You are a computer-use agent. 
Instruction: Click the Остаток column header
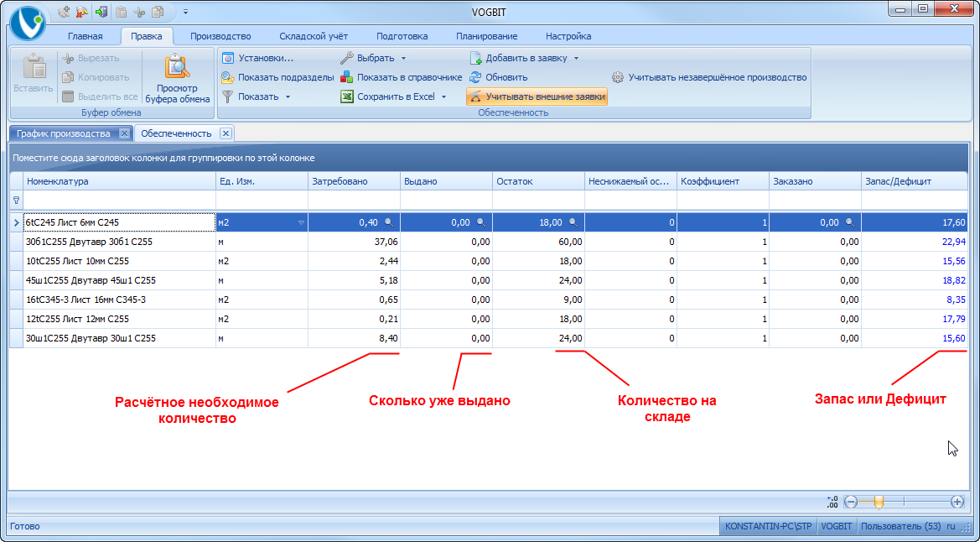pyautogui.click(x=539, y=181)
